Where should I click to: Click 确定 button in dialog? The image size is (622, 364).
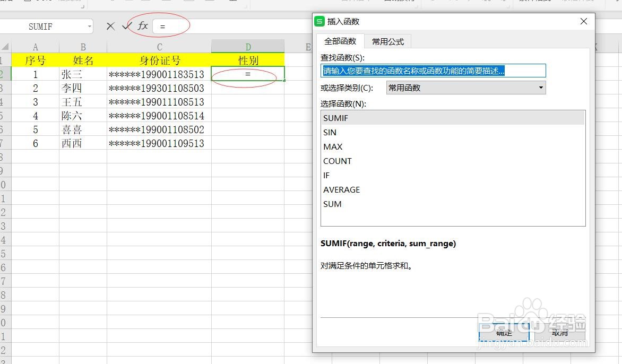[504, 332]
